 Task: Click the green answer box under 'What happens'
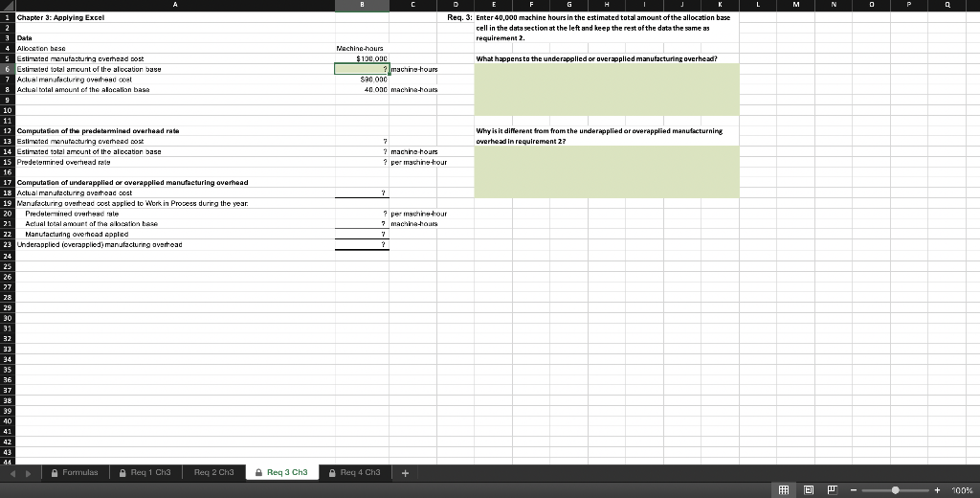(607, 89)
